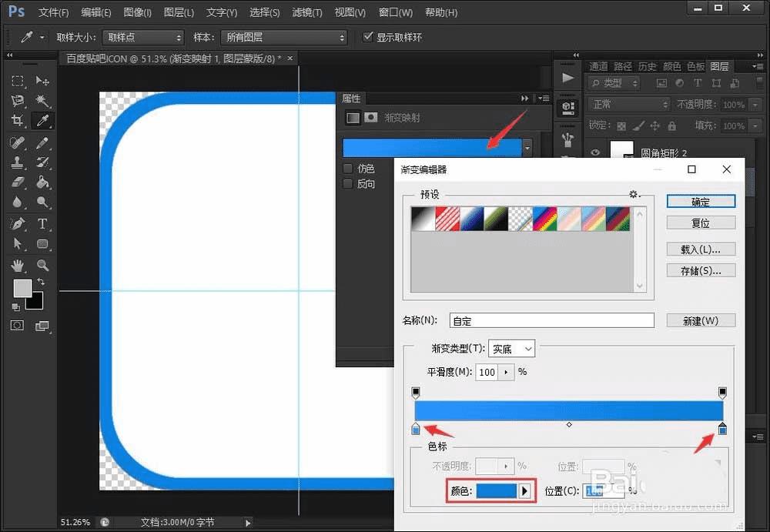The height and width of the screenshot is (532, 770).
Task: Click the 确定 button
Action: [x=701, y=202]
